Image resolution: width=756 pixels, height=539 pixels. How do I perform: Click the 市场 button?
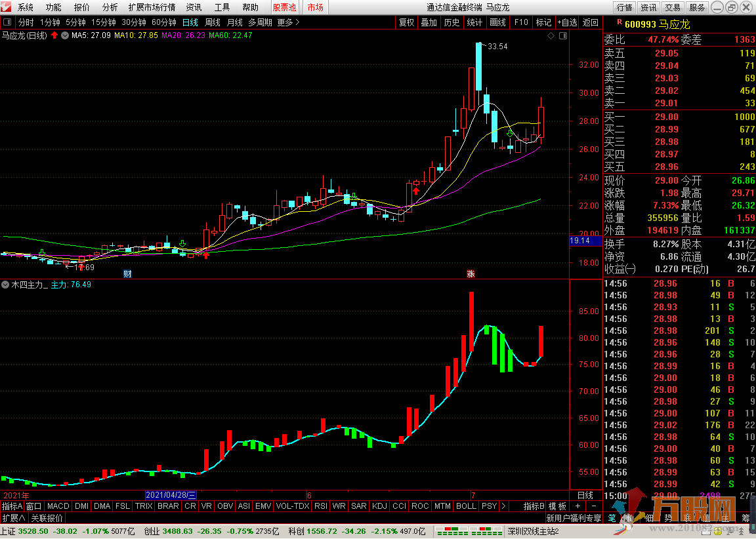coord(315,7)
